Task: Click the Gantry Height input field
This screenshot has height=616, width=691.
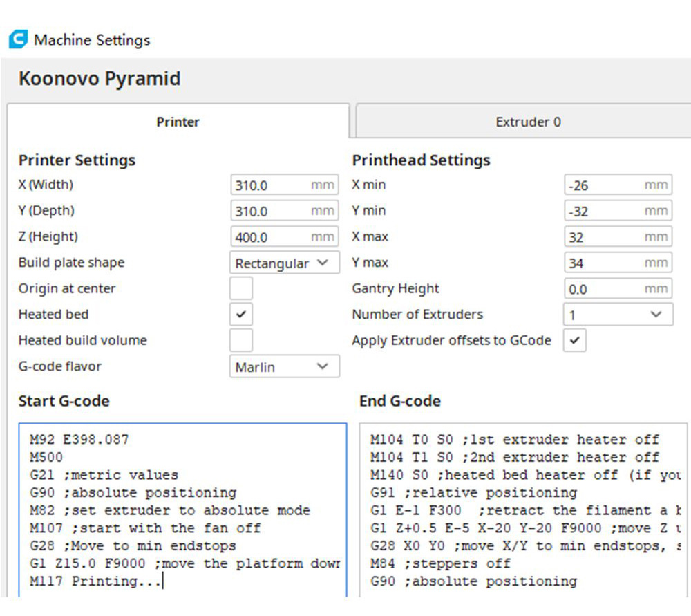Action: [x=605, y=289]
